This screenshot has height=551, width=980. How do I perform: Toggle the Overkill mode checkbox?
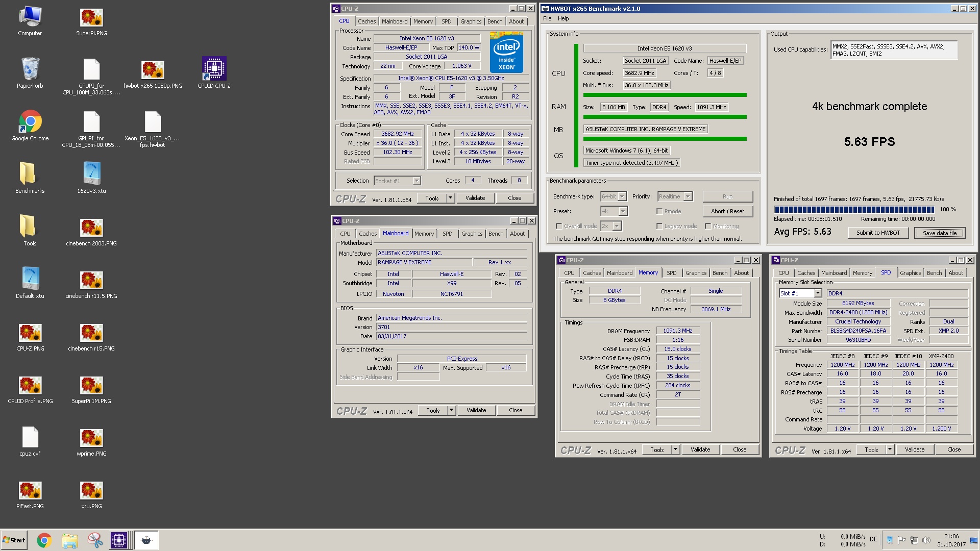[x=558, y=226]
